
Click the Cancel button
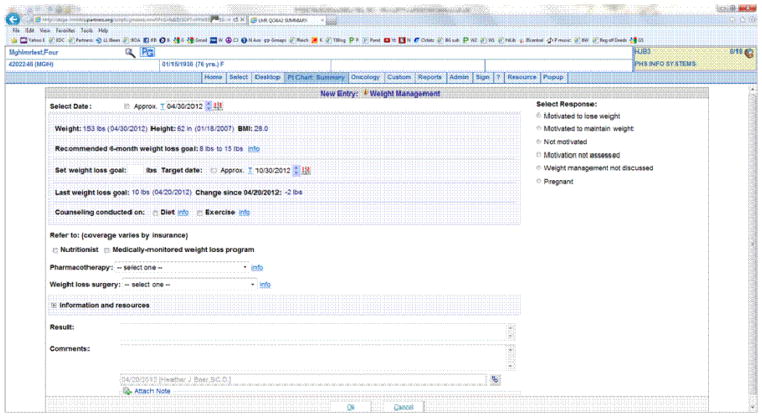403,407
